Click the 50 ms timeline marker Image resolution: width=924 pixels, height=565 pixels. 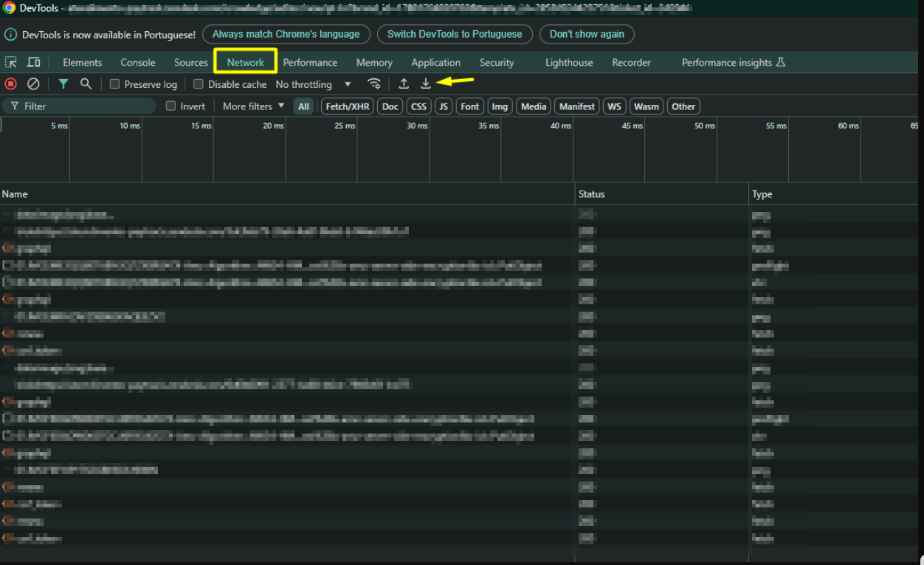(x=705, y=126)
